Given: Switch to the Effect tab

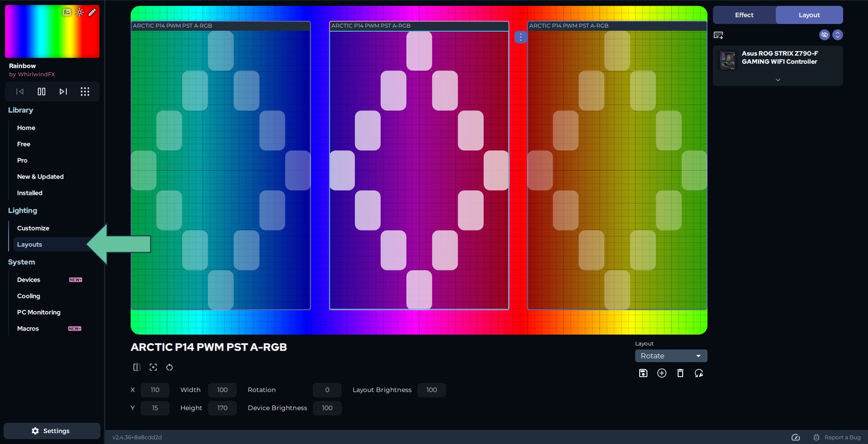Looking at the screenshot, I should [x=744, y=15].
